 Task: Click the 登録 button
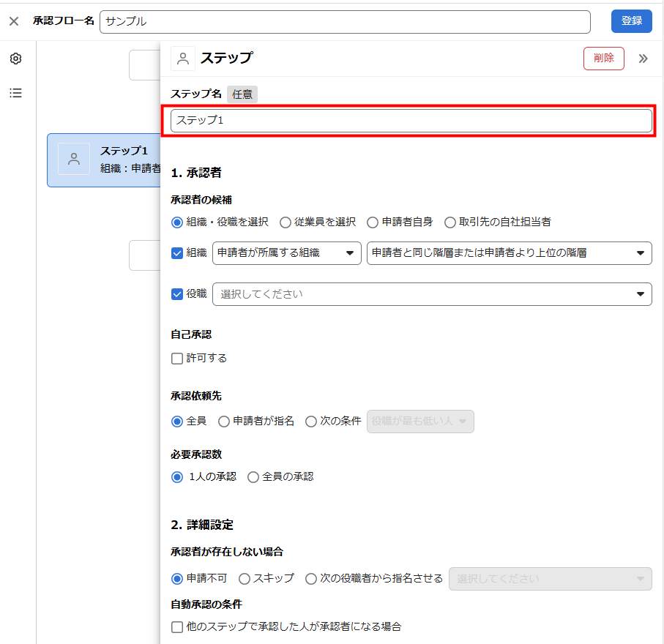pos(631,21)
